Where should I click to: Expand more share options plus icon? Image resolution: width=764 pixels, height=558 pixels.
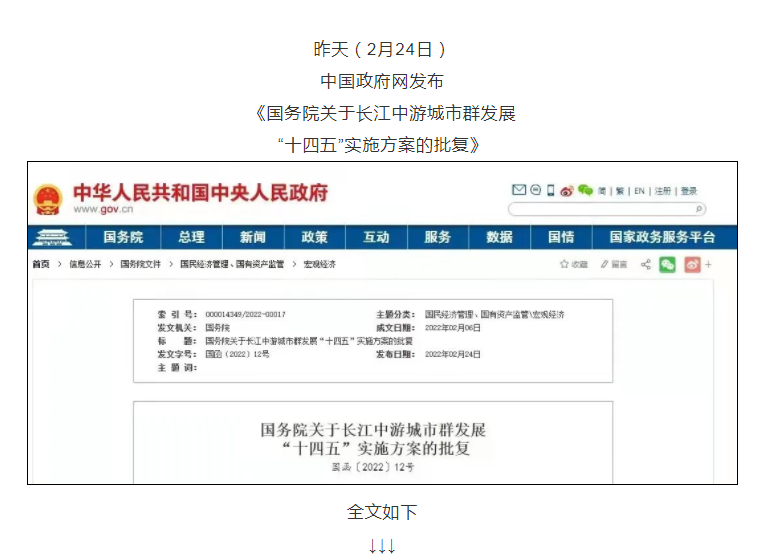coord(708,264)
